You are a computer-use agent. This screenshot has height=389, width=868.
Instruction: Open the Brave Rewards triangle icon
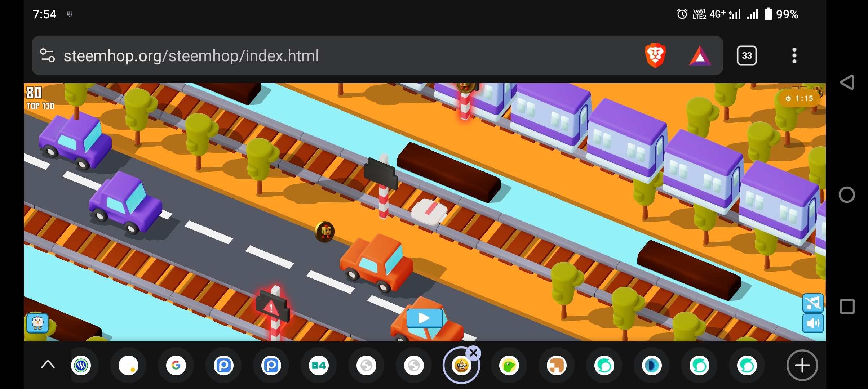tap(700, 56)
